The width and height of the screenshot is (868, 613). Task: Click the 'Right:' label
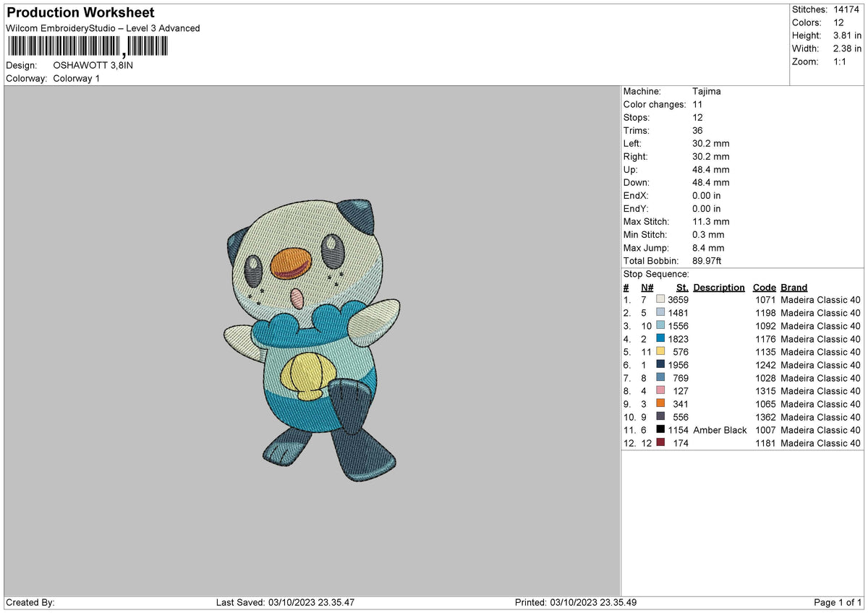(636, 156)
